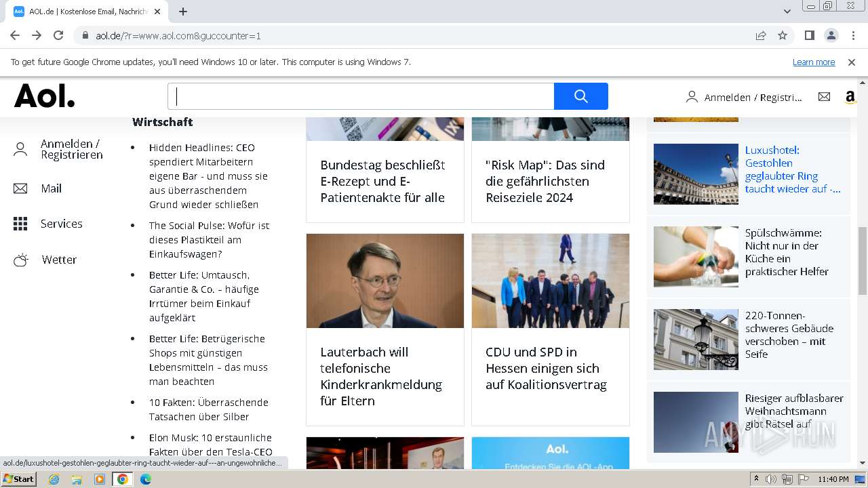
Task: Click the Amazon icon in header
Action: (x=850, y=98)
